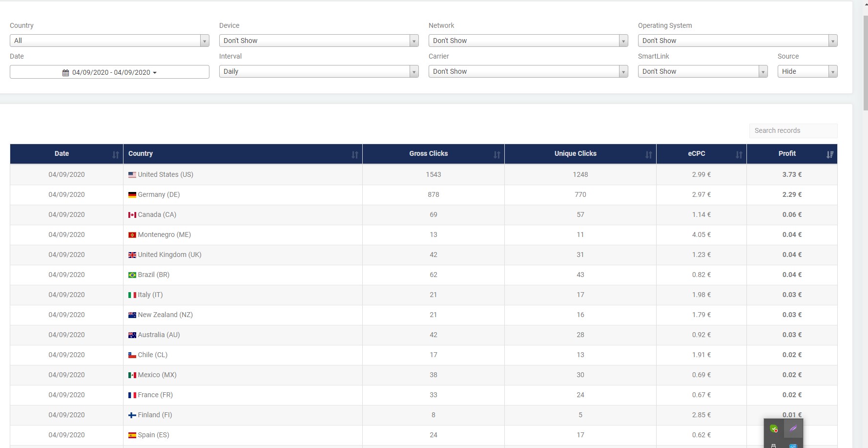Click the 2.29 € profit value
This screenshot has height=448, width=868.
point(792,194)
